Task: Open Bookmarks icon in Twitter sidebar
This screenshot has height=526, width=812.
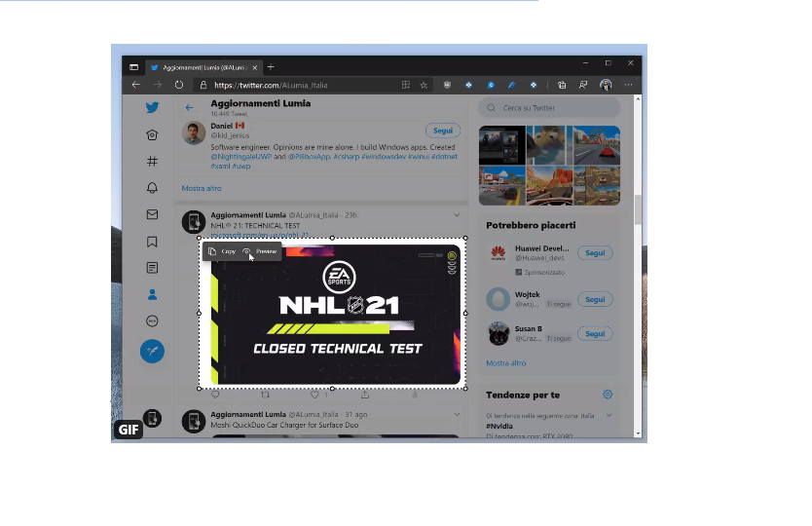Action: 152,242
